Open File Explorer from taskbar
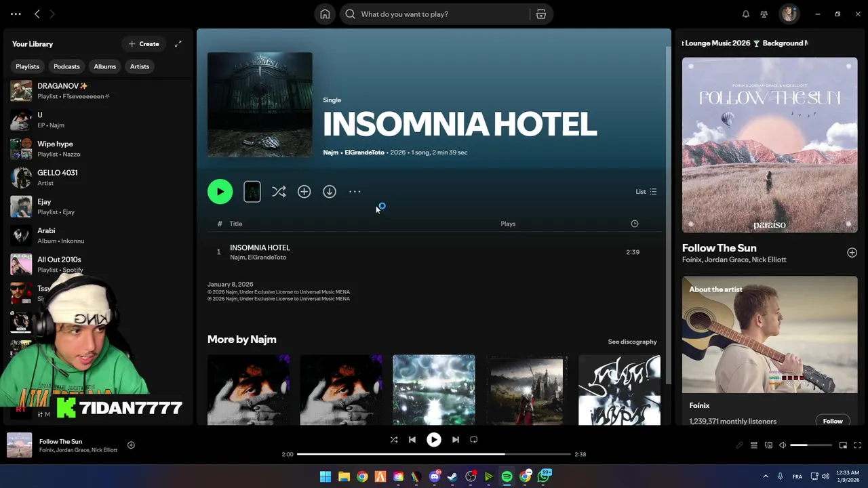The image size is (868, 488). 344,477
